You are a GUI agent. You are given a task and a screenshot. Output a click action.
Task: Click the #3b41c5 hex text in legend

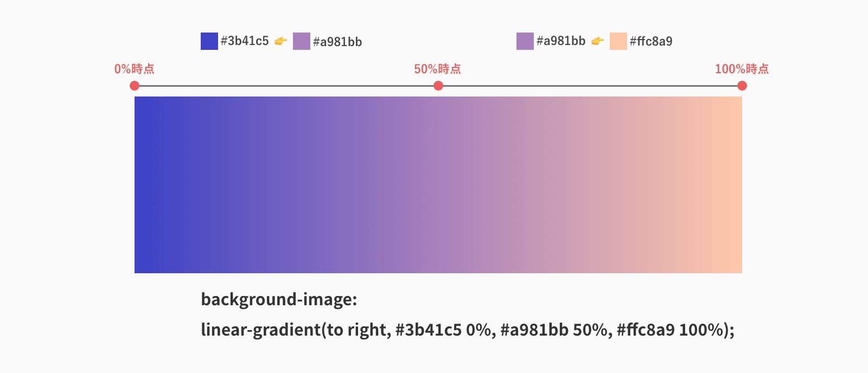pyautogui.click(x=245, y=41)
